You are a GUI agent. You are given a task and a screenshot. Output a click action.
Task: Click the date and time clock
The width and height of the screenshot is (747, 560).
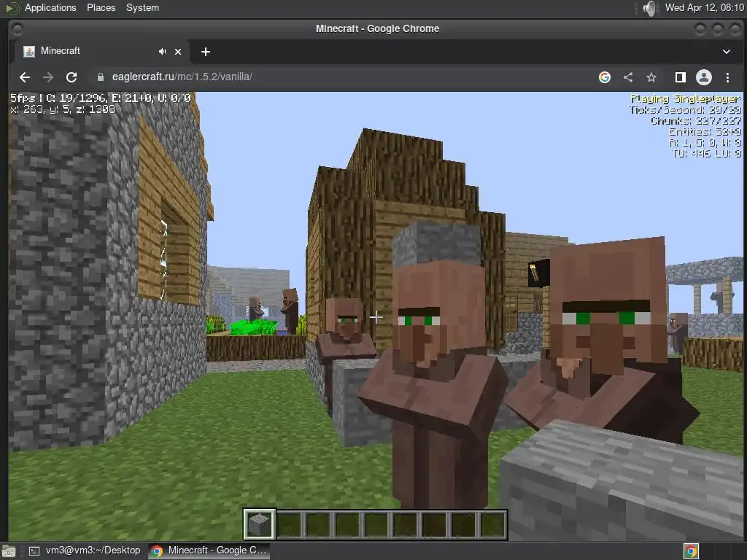pyautogui.click(x=704, y=7)
